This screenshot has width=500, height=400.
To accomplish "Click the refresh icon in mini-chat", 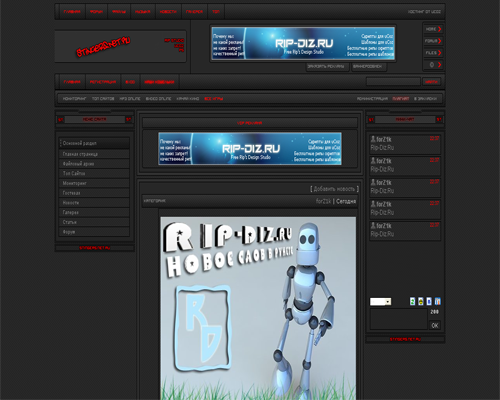I will (412, 301).
